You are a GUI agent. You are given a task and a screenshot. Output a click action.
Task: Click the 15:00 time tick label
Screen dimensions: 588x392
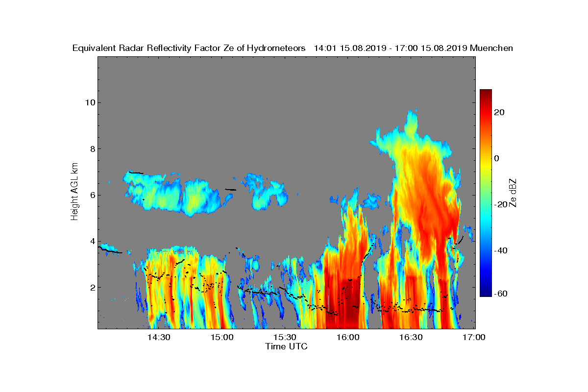point(222,338)
